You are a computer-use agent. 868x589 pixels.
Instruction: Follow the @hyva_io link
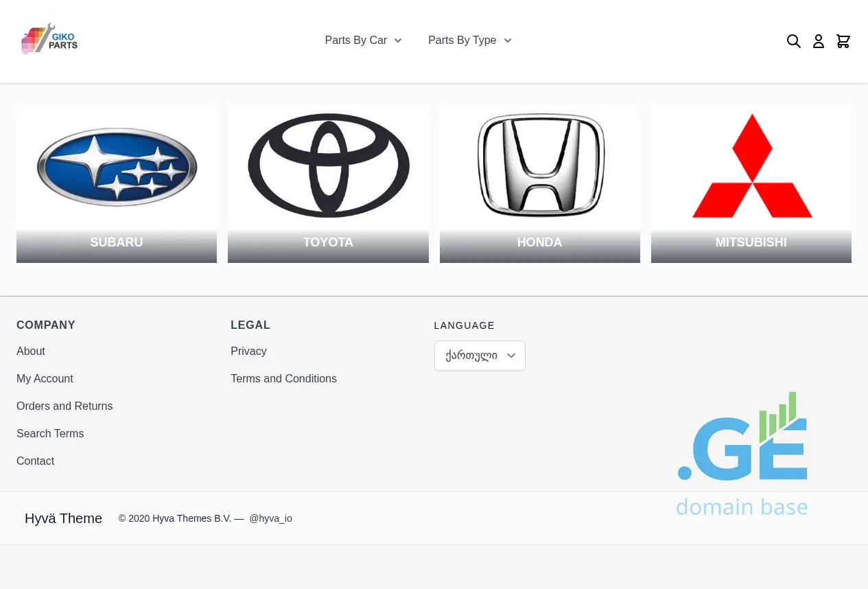coord(270,518)
